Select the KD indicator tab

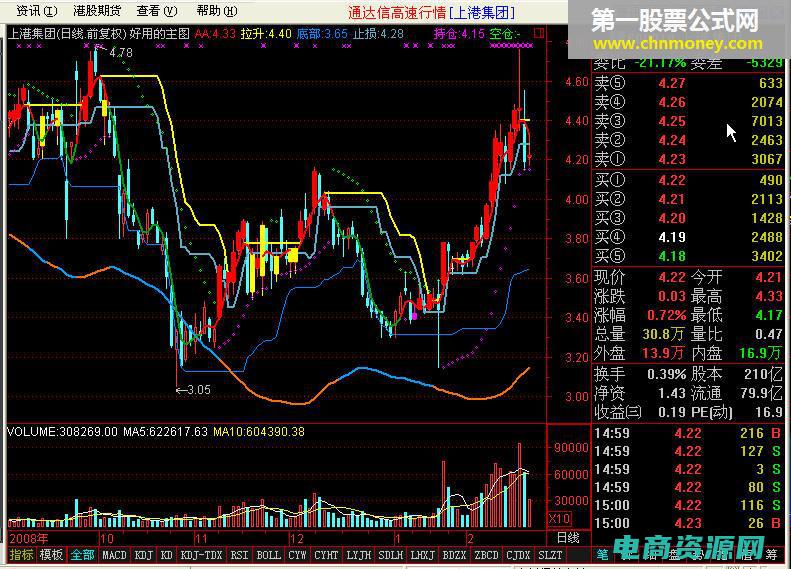(167, 555)
